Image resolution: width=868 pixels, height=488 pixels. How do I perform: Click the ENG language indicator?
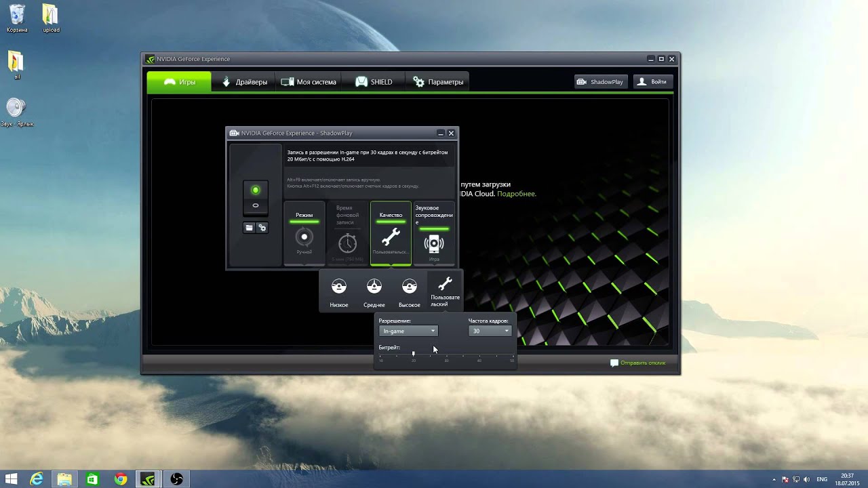click(x=822, y=479)
